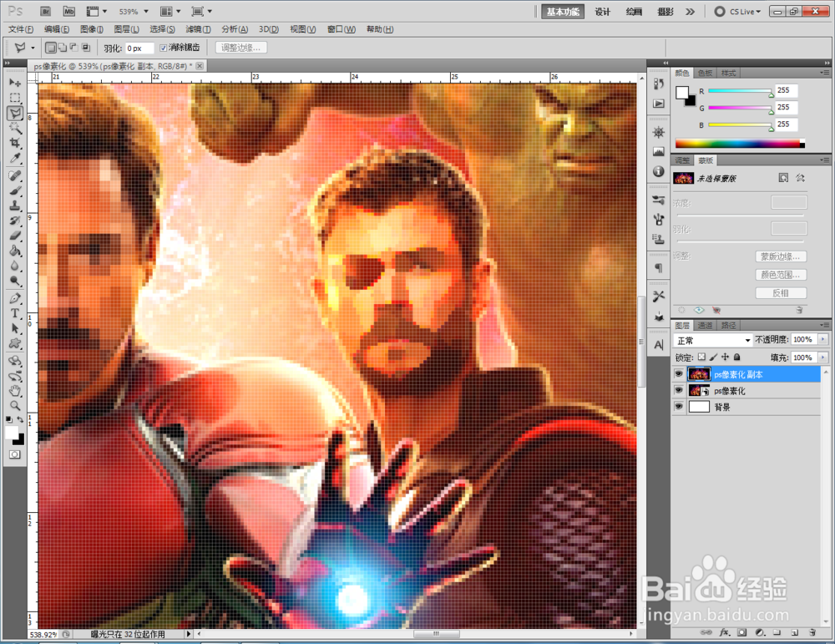Click the foreground color swatch in Color panel

click(682, 93)
